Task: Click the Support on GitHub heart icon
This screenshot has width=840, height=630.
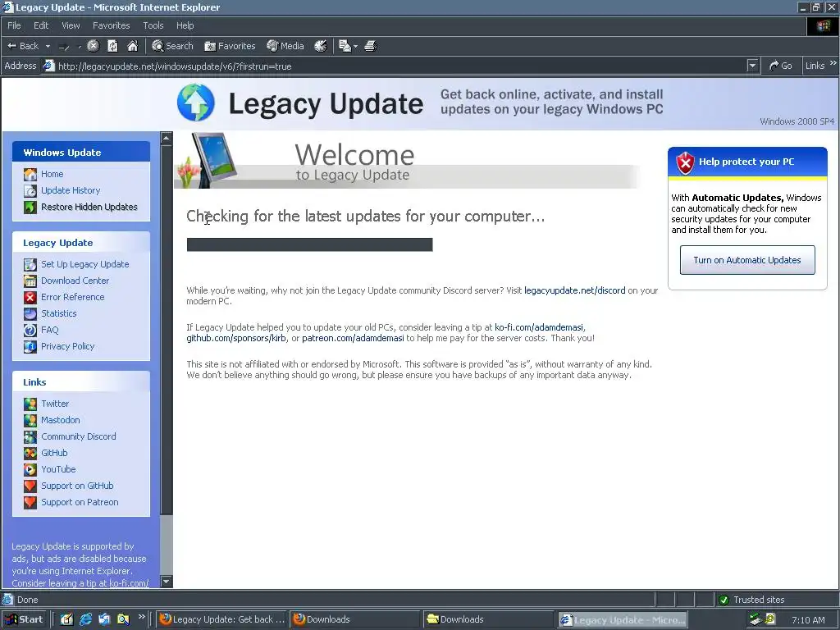Action: [30, 486]
